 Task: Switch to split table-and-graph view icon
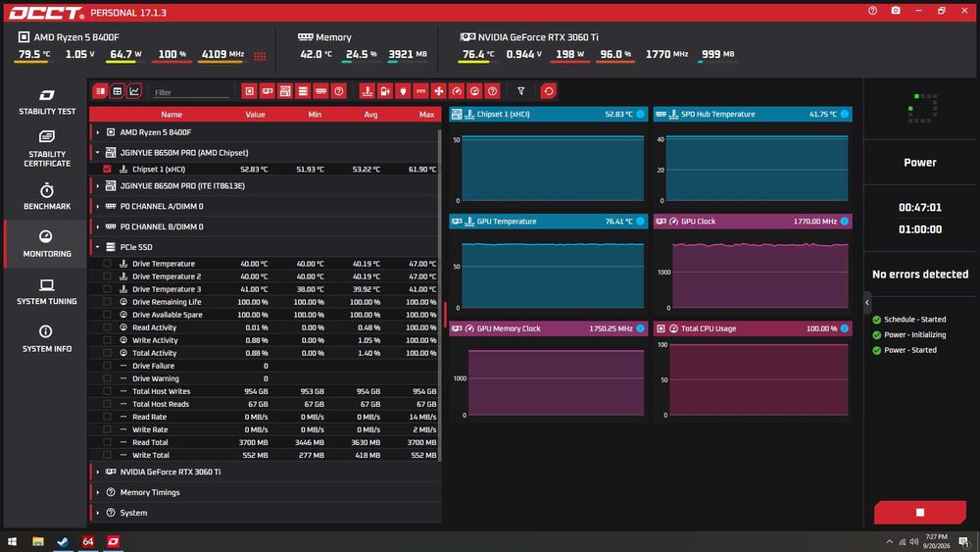(100, 91)
